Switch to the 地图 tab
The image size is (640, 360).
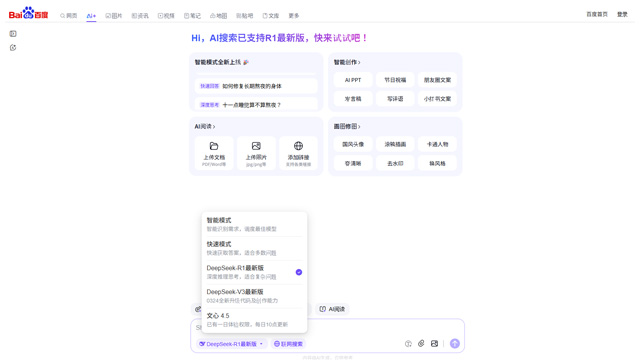[218, 16]
